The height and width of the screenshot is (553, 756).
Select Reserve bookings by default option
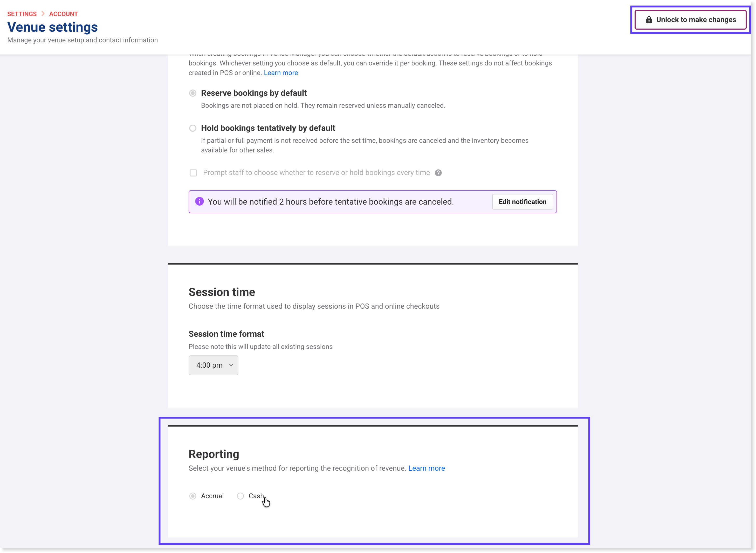[x=193, y=93]
